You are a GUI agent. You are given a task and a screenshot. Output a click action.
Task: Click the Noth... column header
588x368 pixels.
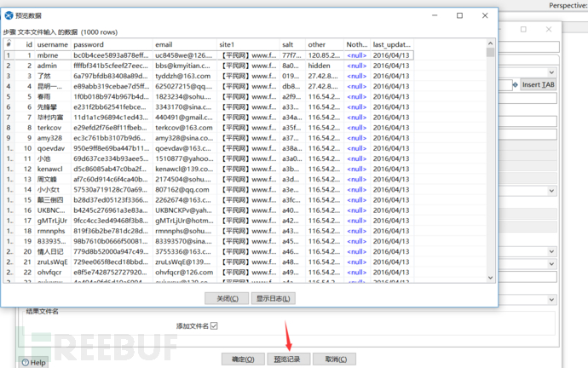[x=357, y=44]
